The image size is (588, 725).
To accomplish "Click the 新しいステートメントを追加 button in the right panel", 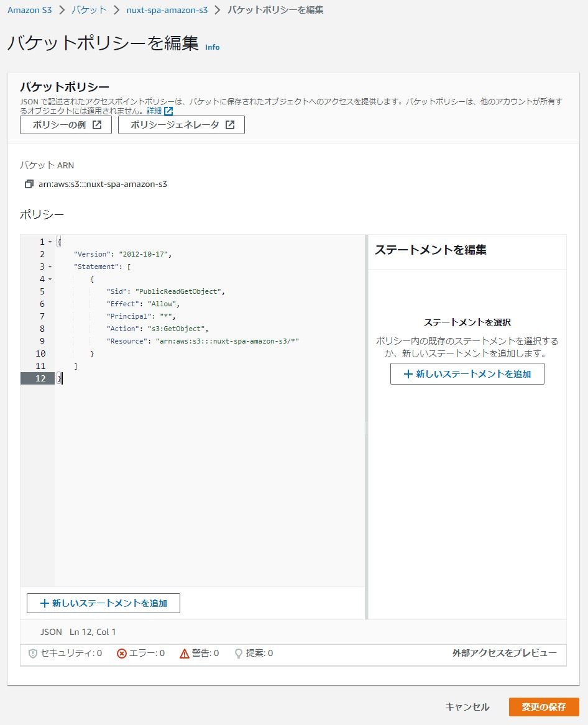I will [467, 373].
